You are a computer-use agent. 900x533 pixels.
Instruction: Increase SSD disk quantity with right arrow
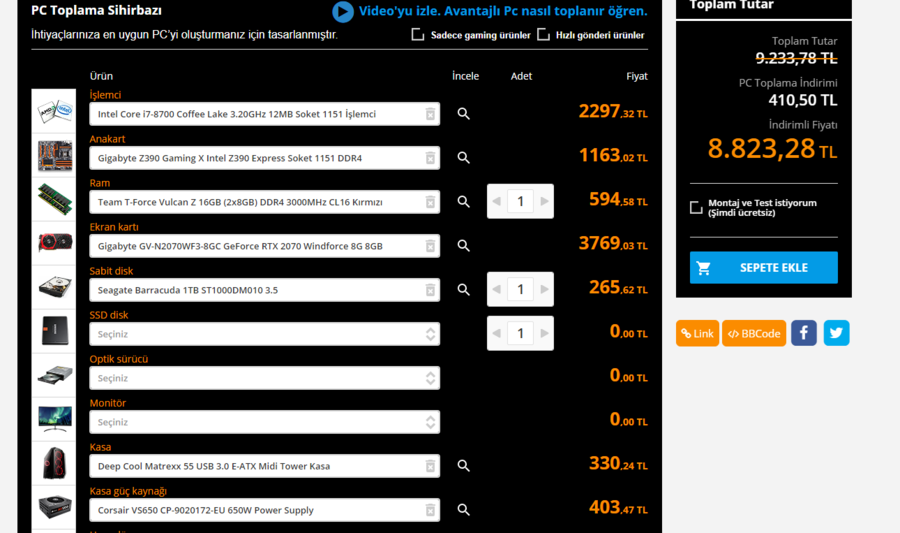click(x=544, y=333)
